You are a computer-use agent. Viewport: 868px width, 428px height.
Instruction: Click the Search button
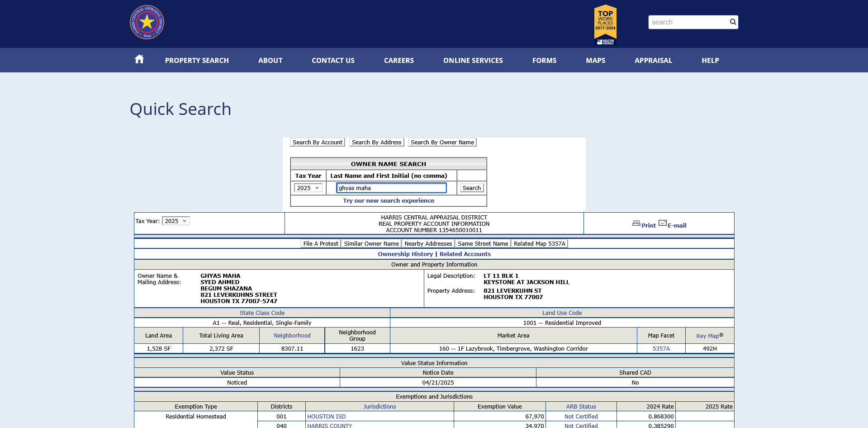[472, 188]
